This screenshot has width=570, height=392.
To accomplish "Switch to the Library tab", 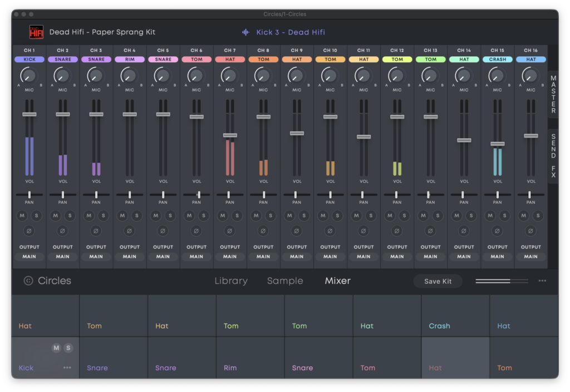I will 231,281.
